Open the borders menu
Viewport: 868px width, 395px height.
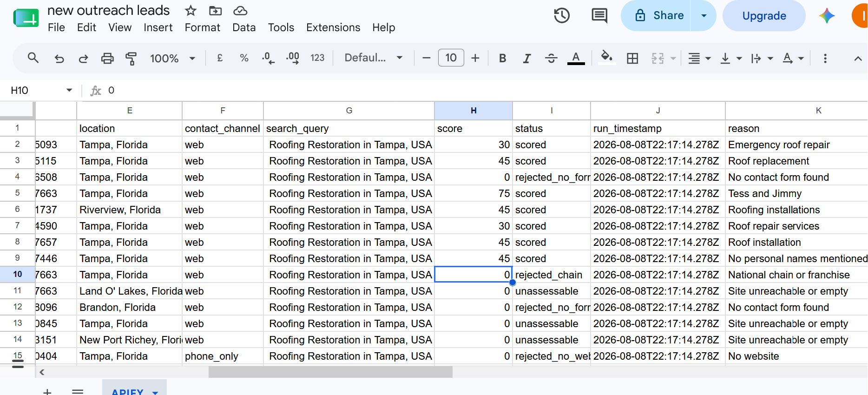pyautogui.click(x=632, y=58)
